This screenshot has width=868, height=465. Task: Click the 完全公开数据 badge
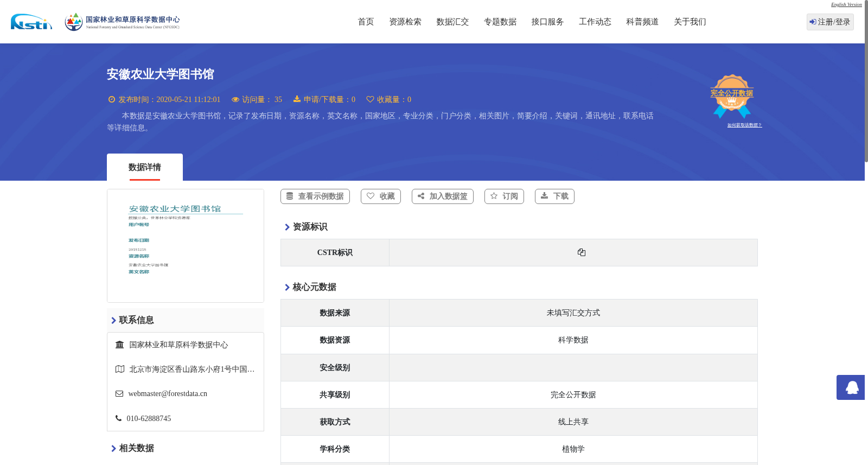pyautogui.click(x=732, y=97)
